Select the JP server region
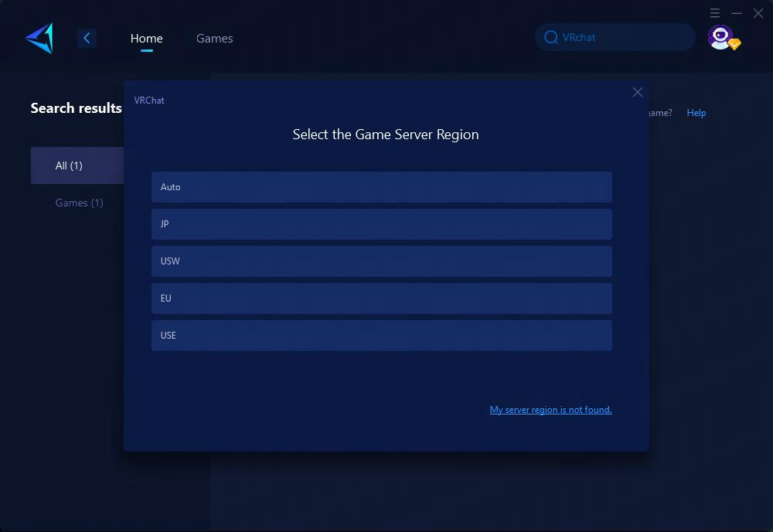The image size is (773, 532). [382, 223]
